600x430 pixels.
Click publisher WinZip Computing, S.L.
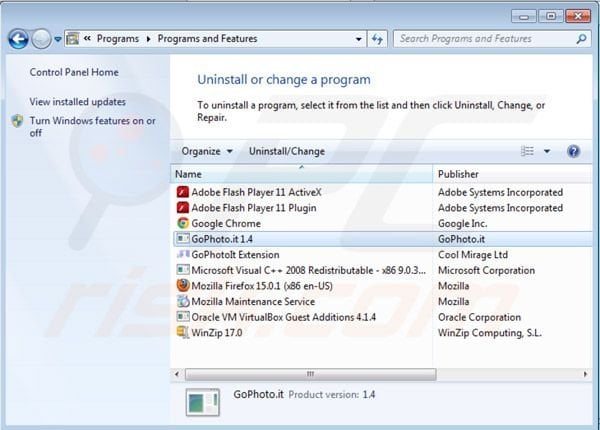[490, 333]
